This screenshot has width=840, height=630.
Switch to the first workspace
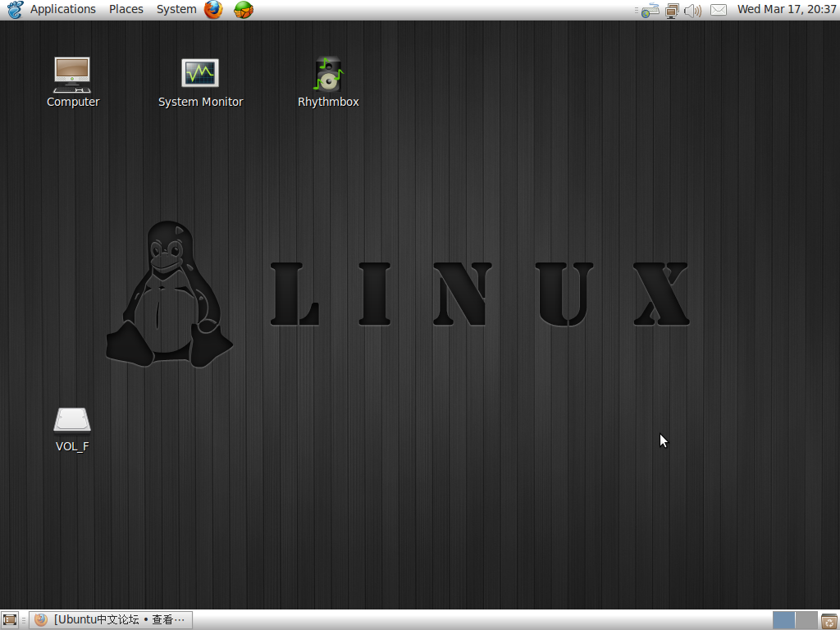tap(783, 620)
